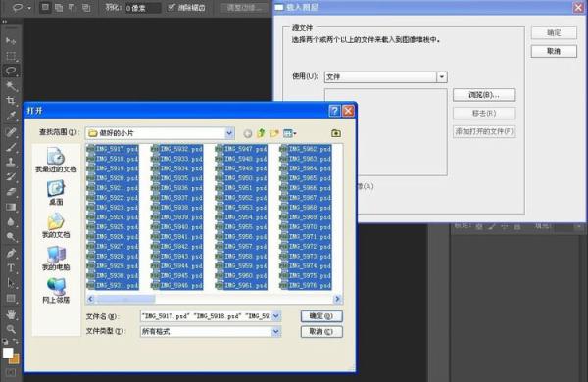Expand the file type dropdown
588x382 pixels.
tap(276, 331)
